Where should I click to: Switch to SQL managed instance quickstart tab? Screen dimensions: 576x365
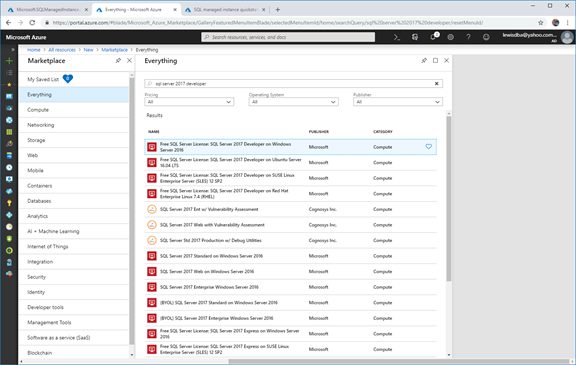click(224, 10)
